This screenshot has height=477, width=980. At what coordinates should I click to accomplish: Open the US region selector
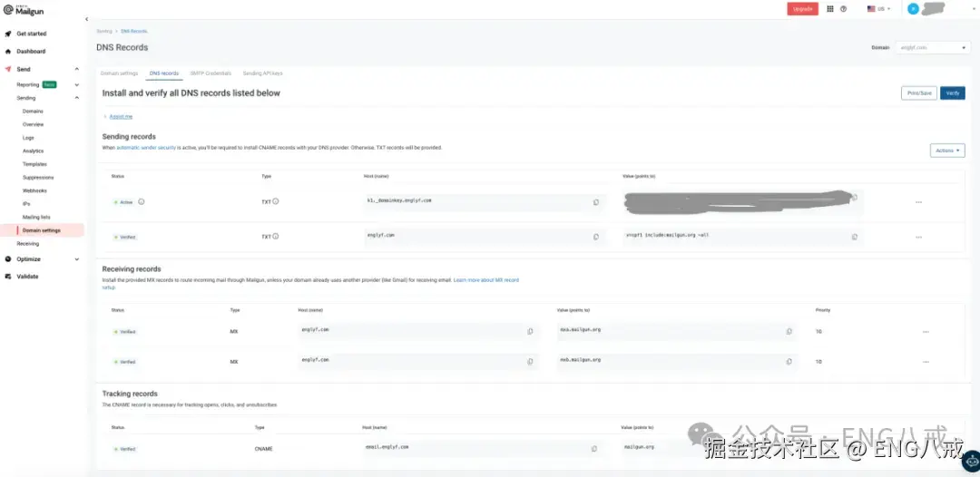tap(878, 9)
